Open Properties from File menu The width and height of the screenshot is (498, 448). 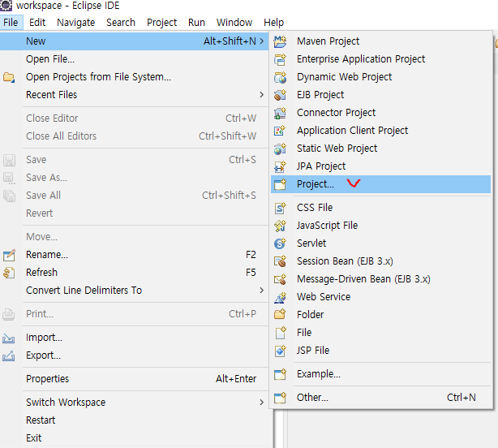click(135, 379)
